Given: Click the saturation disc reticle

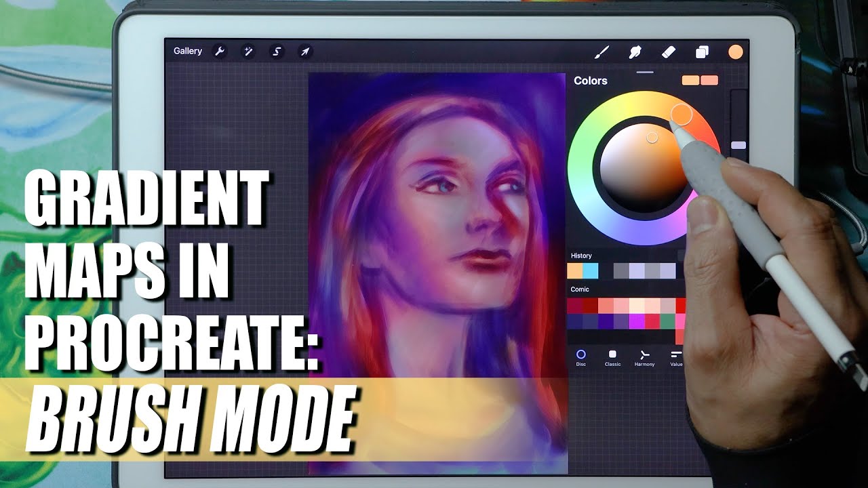Looking at the screenshot, I should point(652,138).
